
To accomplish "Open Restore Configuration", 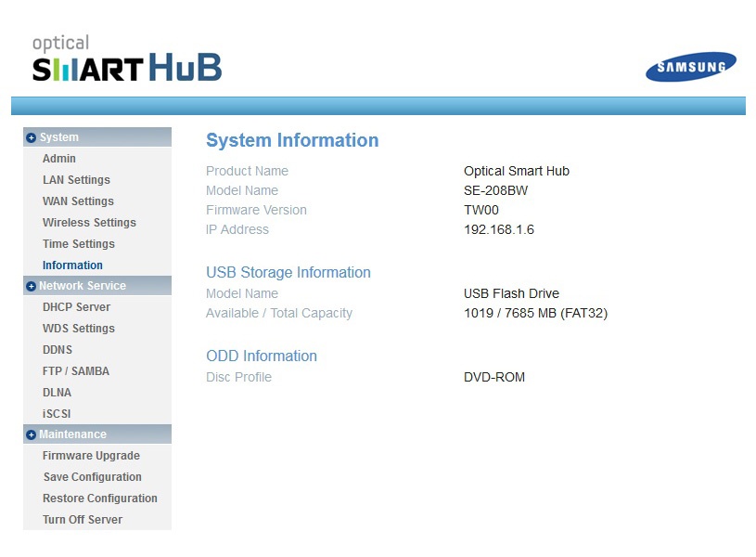I will click(100, 499).
